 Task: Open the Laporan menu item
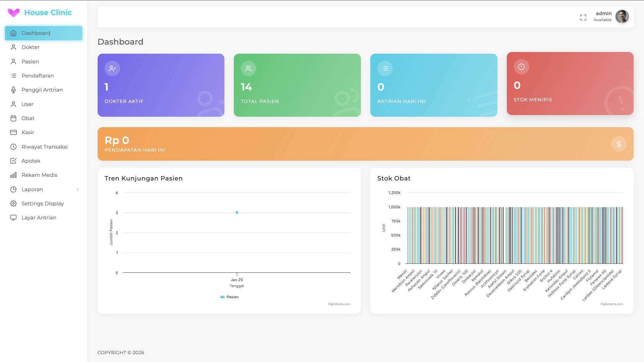(x=32, y=190)
